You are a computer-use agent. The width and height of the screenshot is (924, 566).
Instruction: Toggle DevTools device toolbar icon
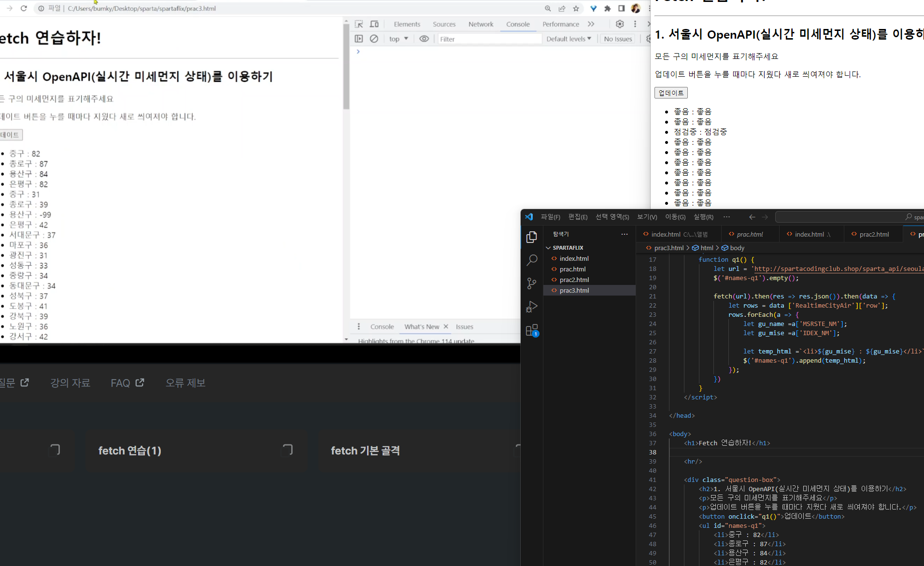point(374,24)
